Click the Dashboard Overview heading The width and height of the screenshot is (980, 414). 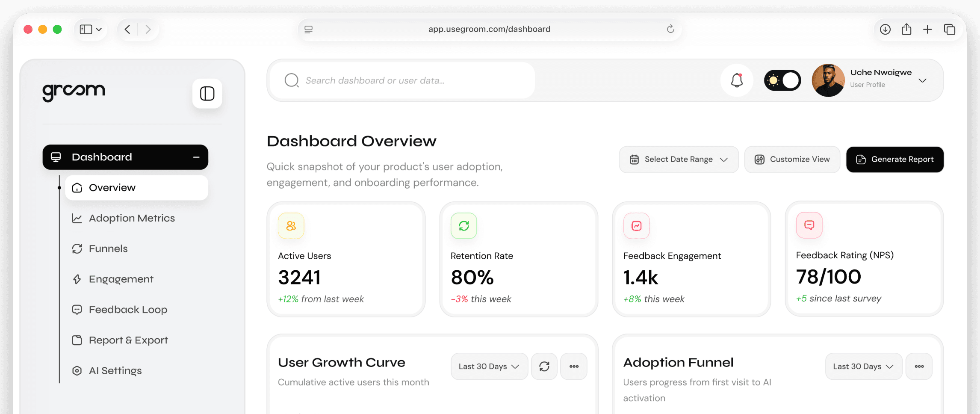click(351, 141)
